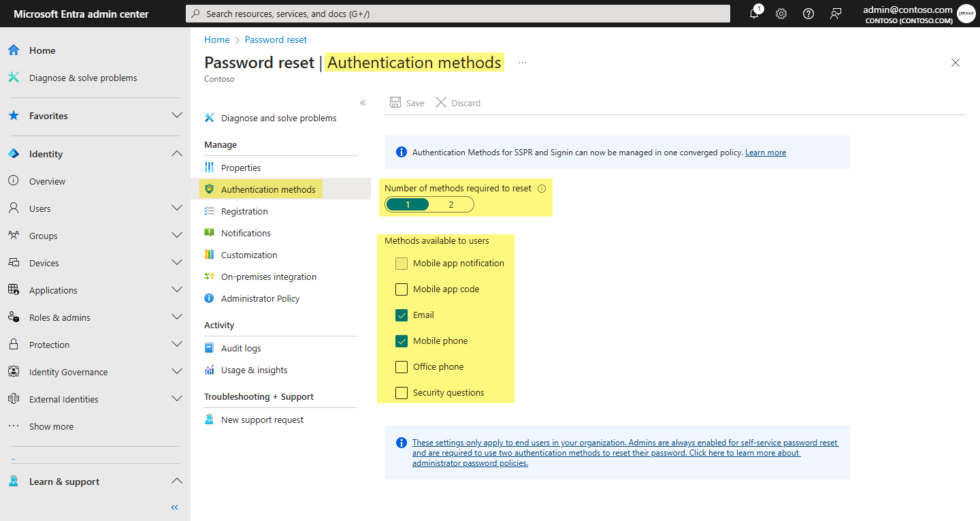Image resolution: width=980 pixels, height=521 pixels.
Task: Open the feedback icon in header
Action: point(836,14)
